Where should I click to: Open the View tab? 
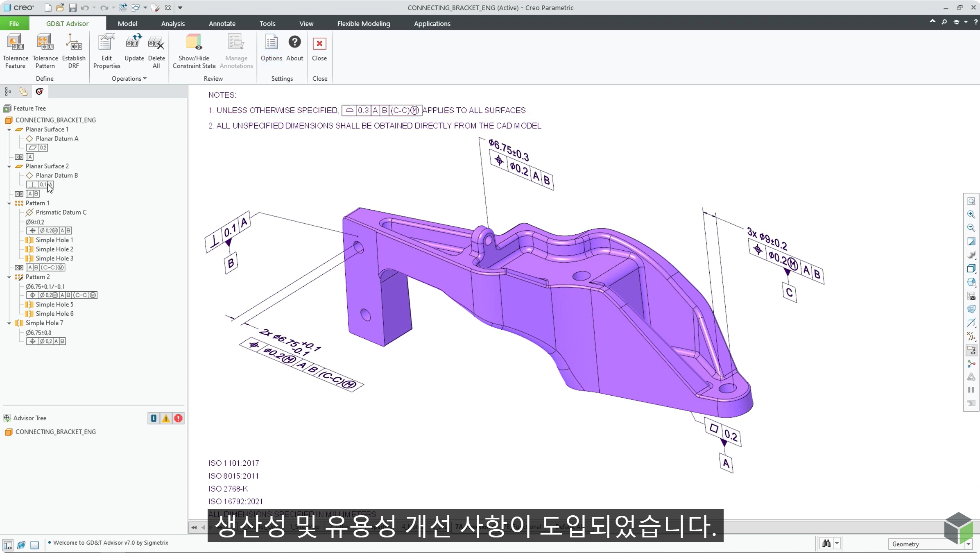point(306,23)
